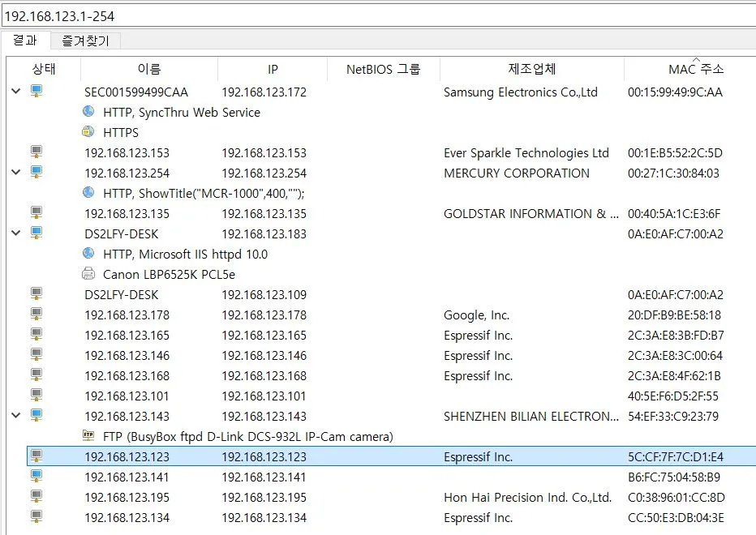756x535 pixels.
Task: Click globe icon beside ShowTitle MCR-1000 entry
Action: pyautogui.click(x=88, y=192)
